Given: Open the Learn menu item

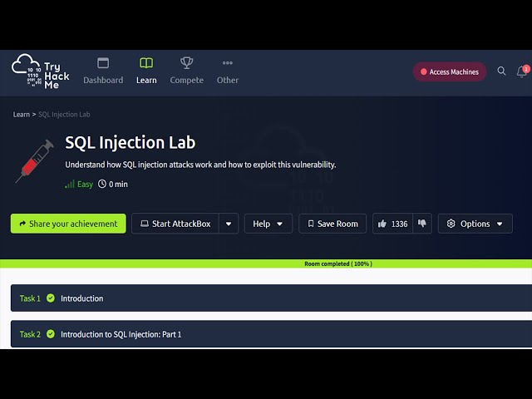Looking at the screenshot, I should 146,71.
